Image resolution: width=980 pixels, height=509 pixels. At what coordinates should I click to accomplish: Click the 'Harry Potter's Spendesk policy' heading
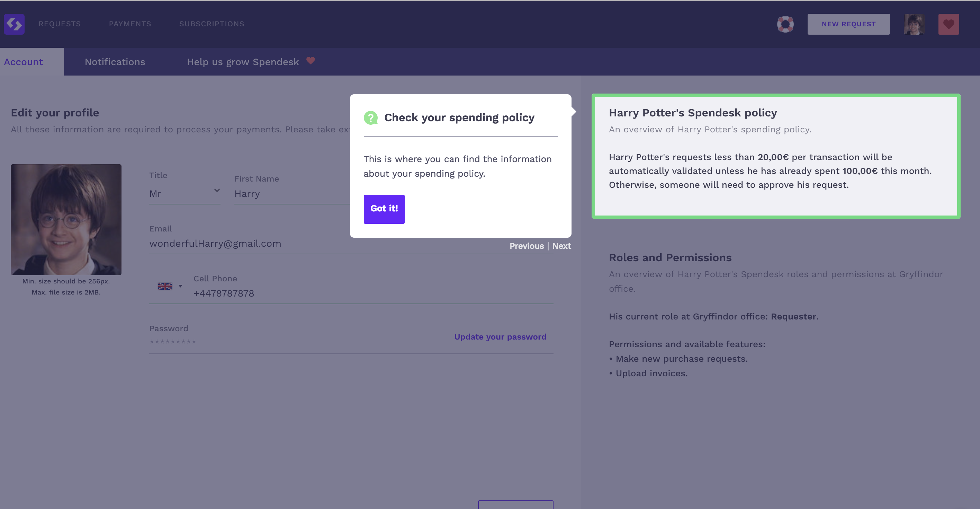pos(692,113)
